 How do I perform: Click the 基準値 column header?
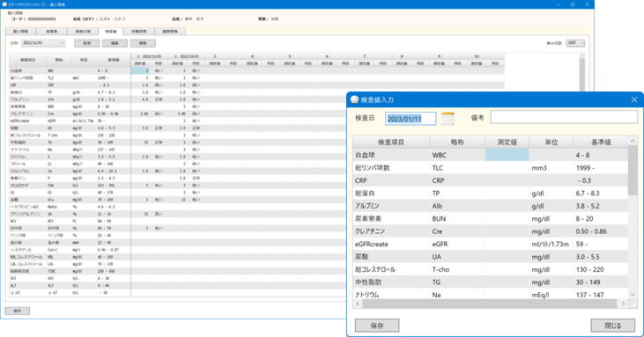coord(601,142)
